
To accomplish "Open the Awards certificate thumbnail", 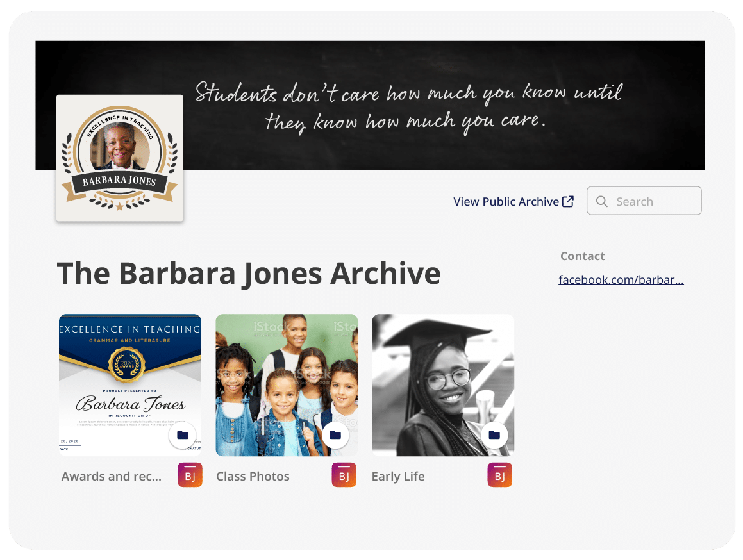I will [x=130, y=378].
